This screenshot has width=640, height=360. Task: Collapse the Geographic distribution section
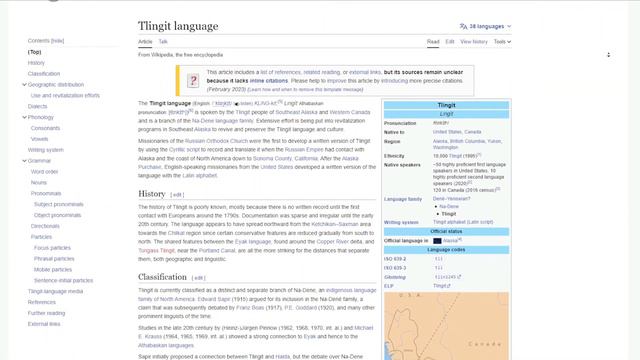coord(24,84)
